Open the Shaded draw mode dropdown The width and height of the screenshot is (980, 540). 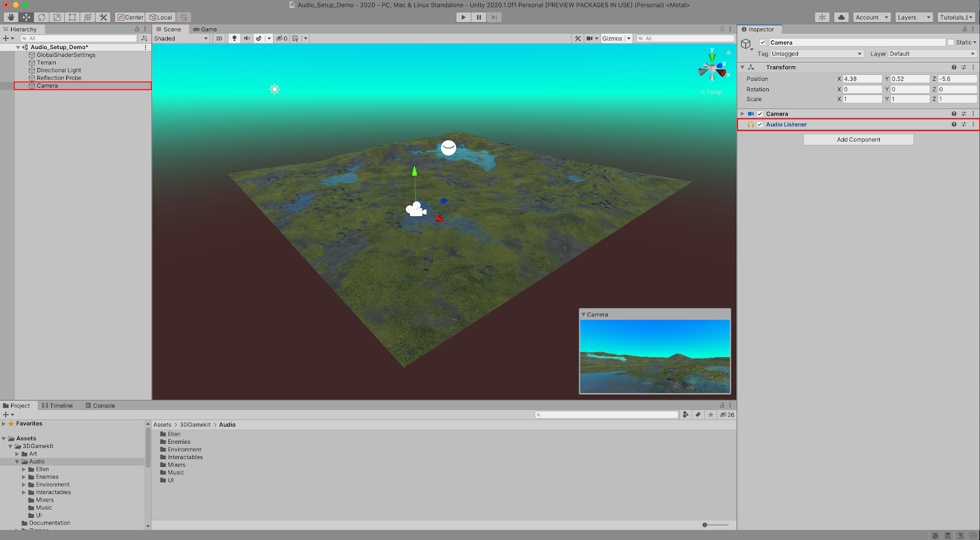point(181,39)
